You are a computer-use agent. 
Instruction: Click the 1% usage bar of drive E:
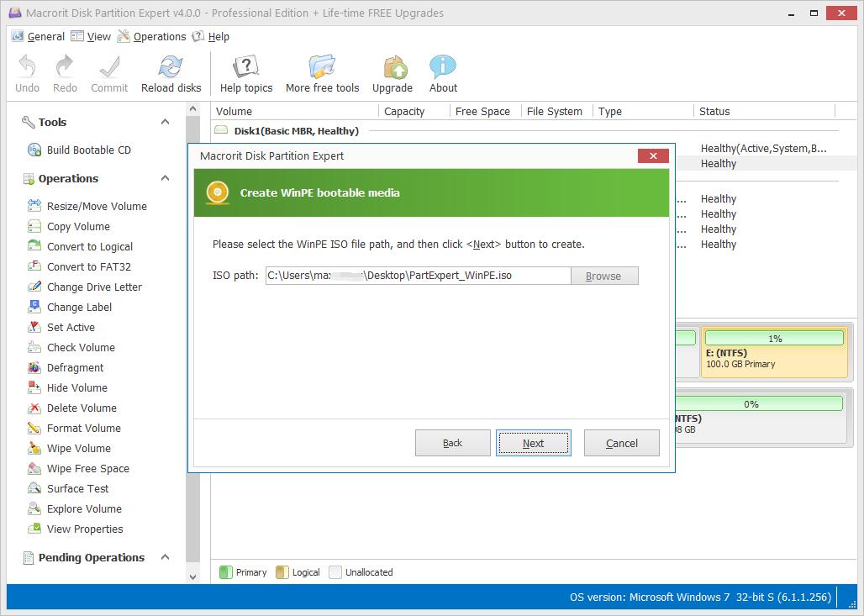tap(773, 337)
